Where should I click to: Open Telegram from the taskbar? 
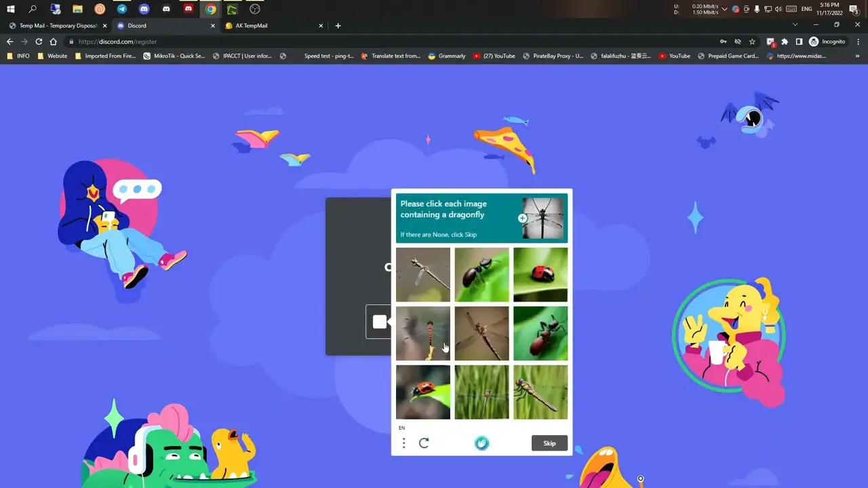pyautogui.click(x=122, y=9)
